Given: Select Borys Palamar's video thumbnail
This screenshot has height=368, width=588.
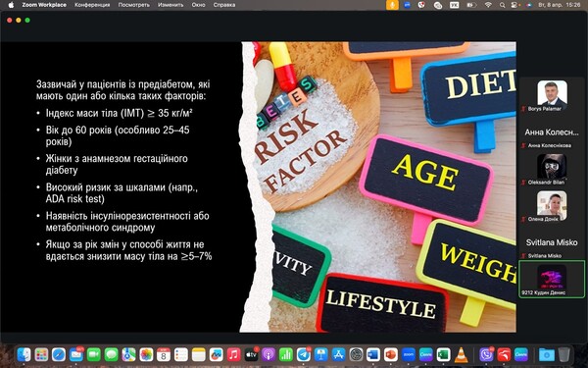Looking at the screenshot, I should tap(552, 93).
